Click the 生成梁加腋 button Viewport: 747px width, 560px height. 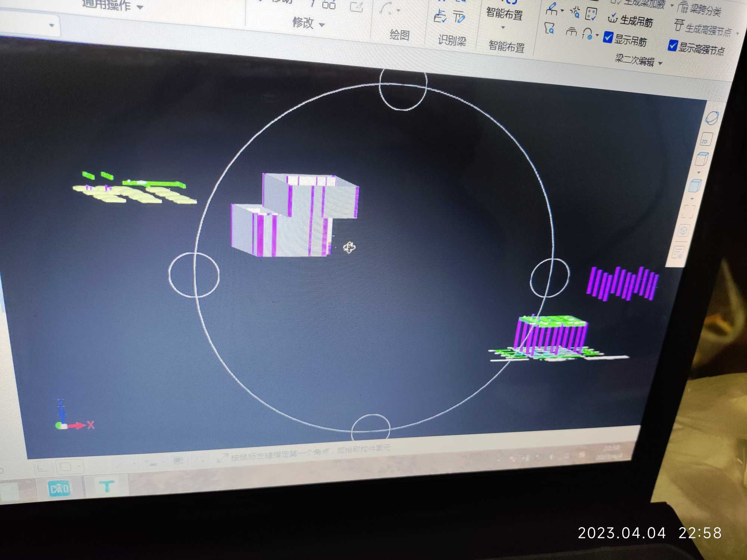click(638, 3)
